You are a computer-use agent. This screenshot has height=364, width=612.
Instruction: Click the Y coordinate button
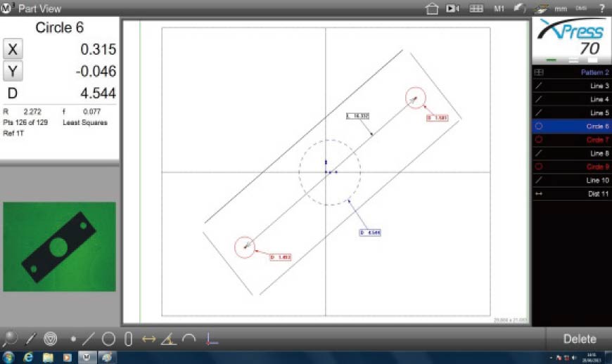pyautogui.click(x=13, y=71)
